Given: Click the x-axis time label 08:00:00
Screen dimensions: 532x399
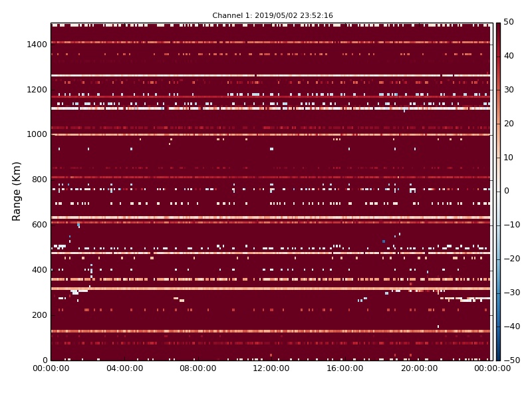Looking at the screenshot, I should pos(198,368).
